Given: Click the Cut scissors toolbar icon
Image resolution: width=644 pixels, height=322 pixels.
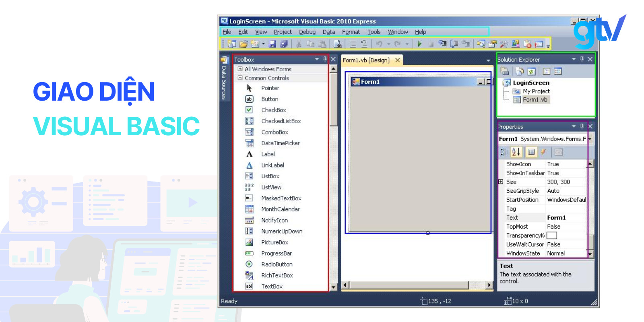Looking at the screenshot, I should 299,44.
